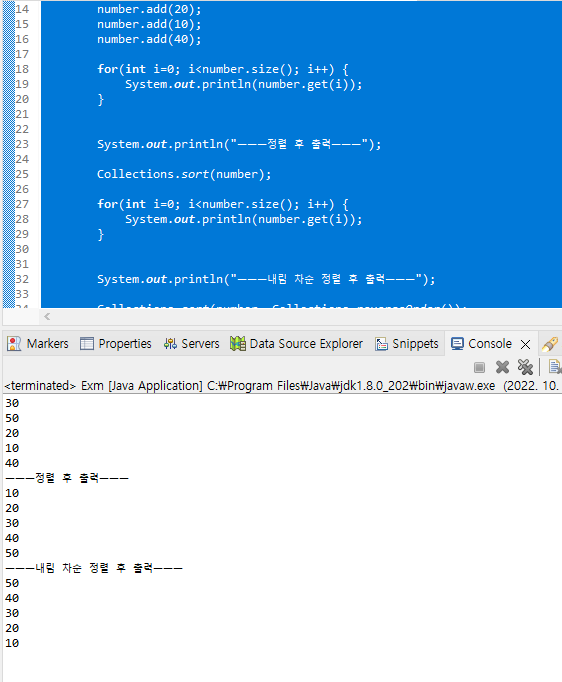Click console output ----내림 차순 정렬 후 출력----
Viewport: 562px width, 682px height.
tap(94, 568)
